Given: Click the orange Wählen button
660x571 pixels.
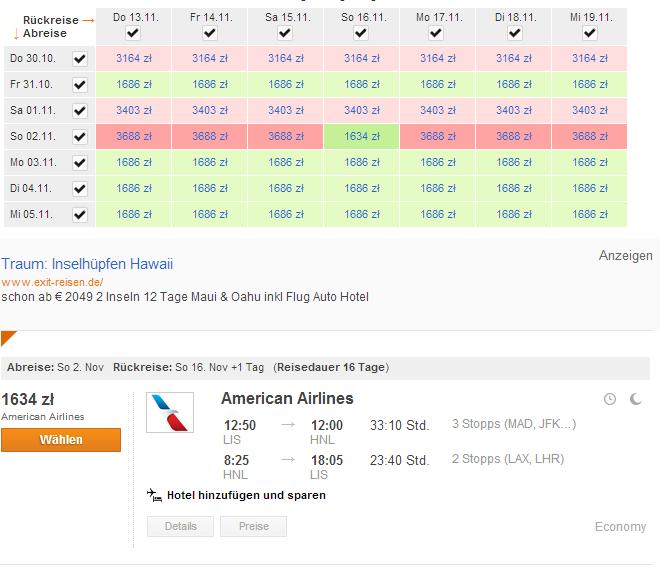Looking at the screenshot, I should 61,440.
